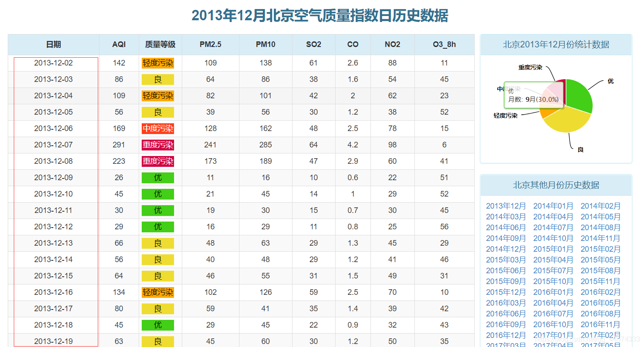This screenshot has height=347, width=644.
Task: Select PM2.5 value 173 on 2013-12-08
Action: pos(210,161)
